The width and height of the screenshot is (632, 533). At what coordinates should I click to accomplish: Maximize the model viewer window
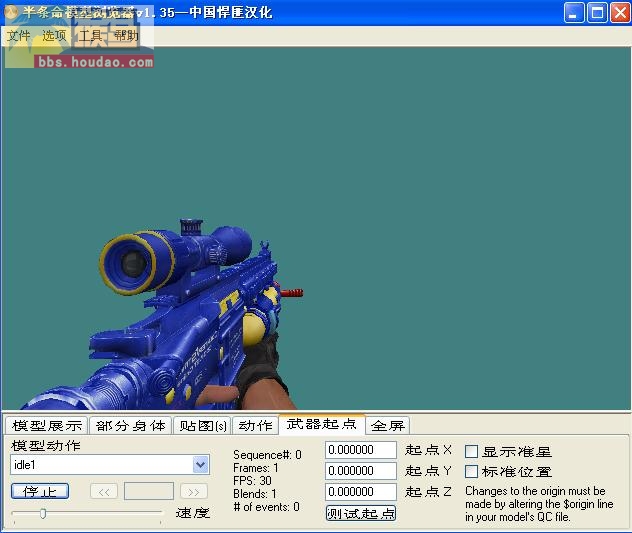pos(597,12)
